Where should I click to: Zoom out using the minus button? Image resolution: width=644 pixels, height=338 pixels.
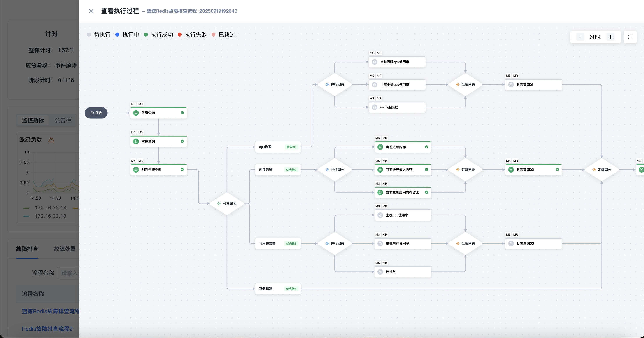(x=580, y=37)
